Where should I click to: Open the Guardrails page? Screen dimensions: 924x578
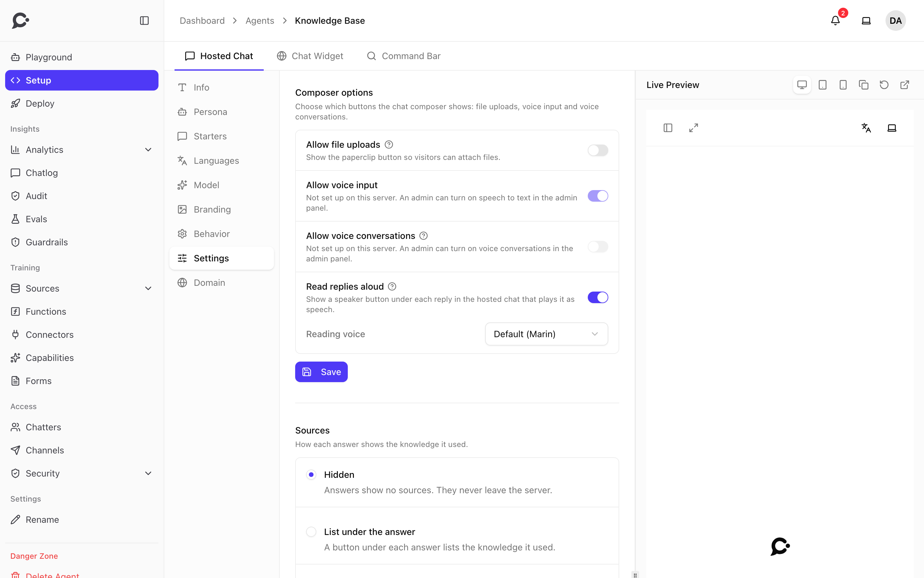pos(82,242)
